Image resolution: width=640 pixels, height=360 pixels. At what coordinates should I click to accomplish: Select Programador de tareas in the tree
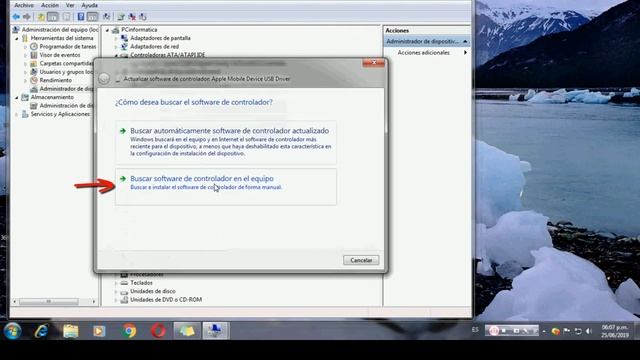[68, 47]
